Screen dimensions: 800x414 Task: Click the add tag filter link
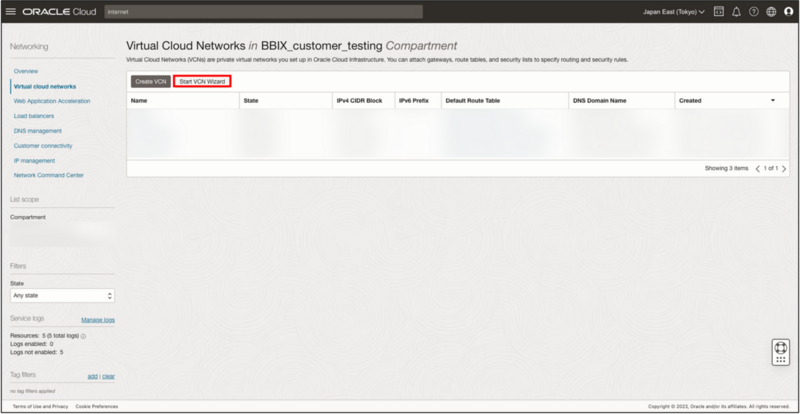pyautogui.click(x=92, y=376)
